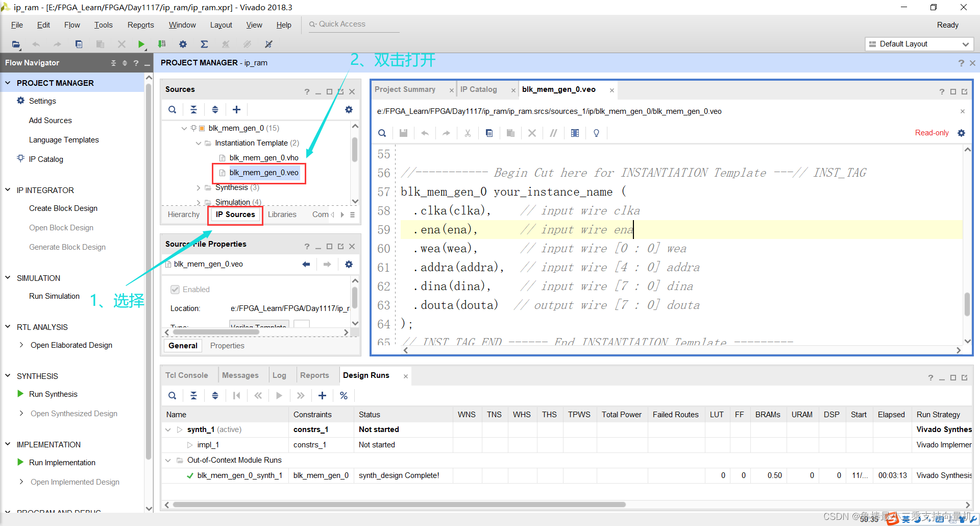
Task: Open Language Templates
Action: click(64, 140)
